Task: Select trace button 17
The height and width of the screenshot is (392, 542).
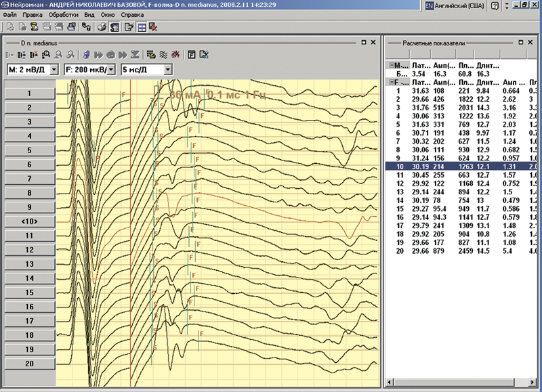Action: point(29,321)
